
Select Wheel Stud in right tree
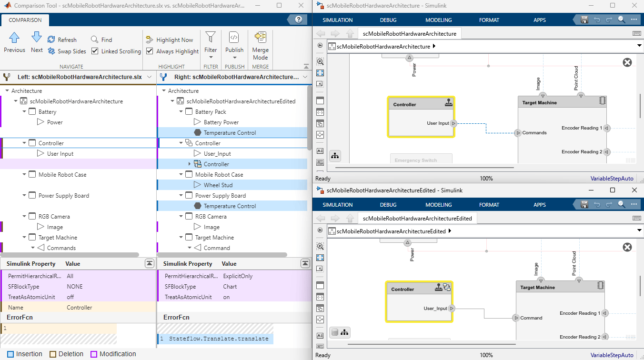(x=218, y=185)
